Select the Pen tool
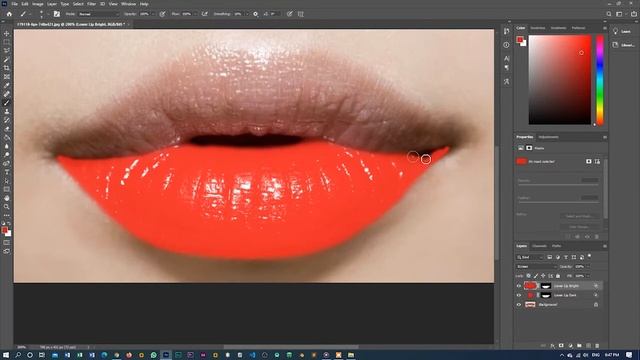 click(x=7, y=163)
